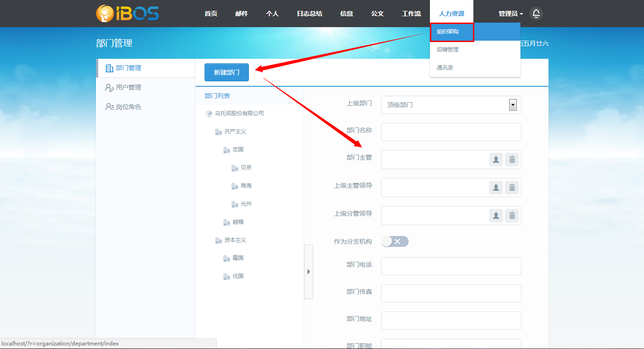Screen dimensions: 644x349
Task: Click the 人力资源 nav tab
Action: click(x=452, y=14)
